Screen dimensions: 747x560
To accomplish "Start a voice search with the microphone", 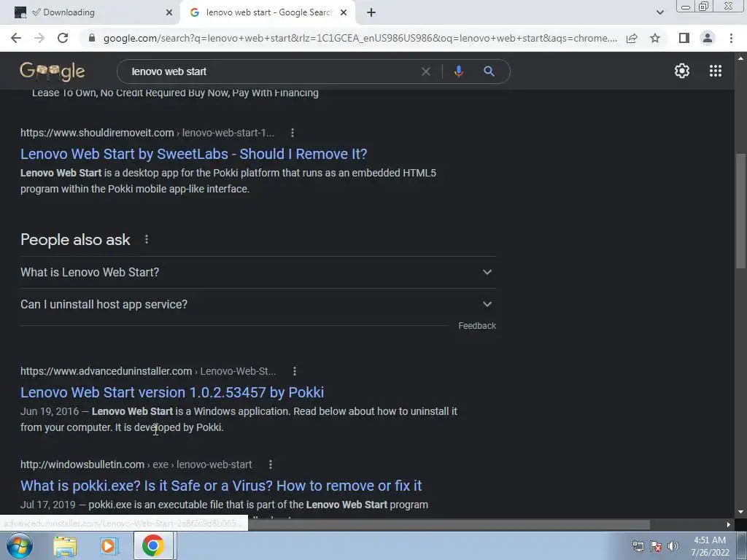I will (458, 71).
